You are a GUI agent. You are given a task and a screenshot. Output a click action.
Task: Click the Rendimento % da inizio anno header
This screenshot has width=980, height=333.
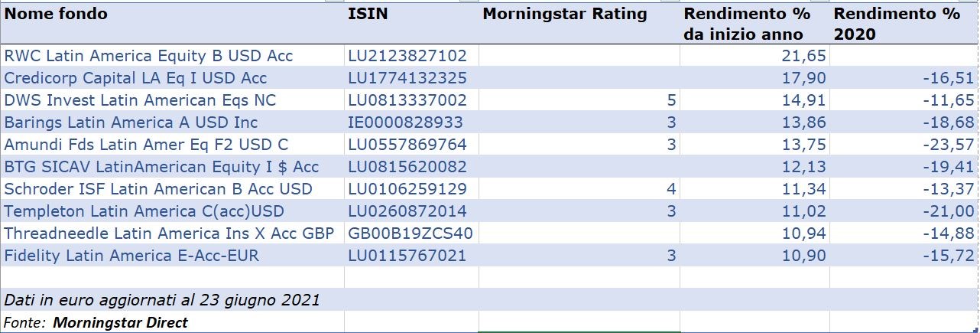pyautogui.click(x=743, y=24)
